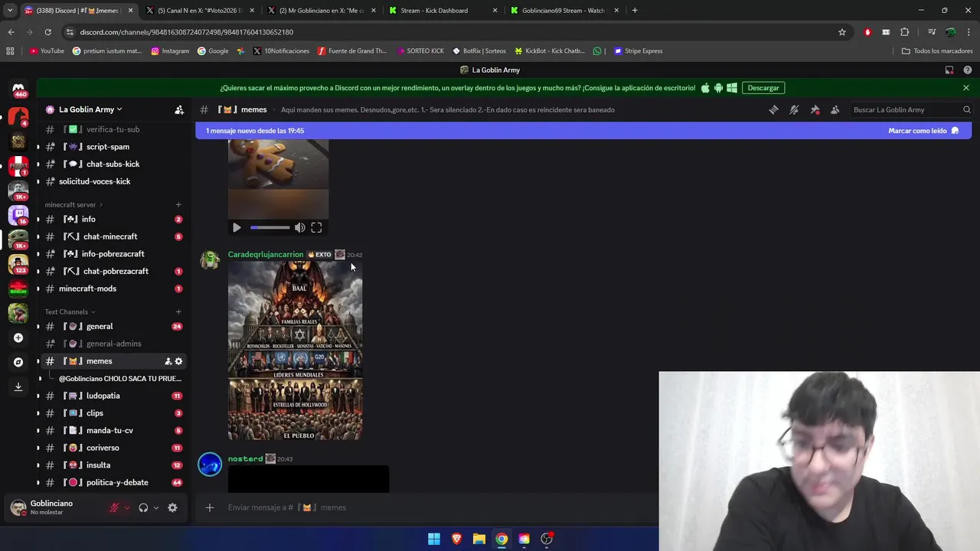Click attach file plus in message box
Image resolution: width=980 pixels, height=551 pixels.
pos(210,507)
